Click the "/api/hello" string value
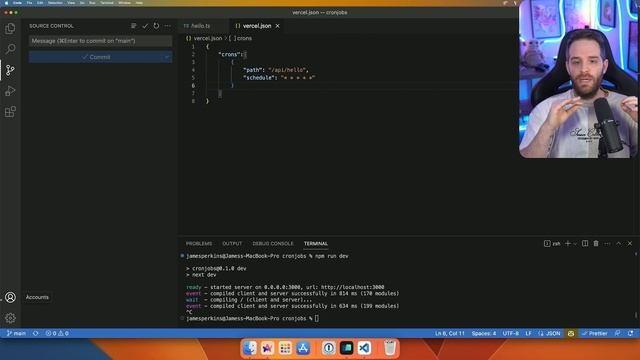This screenshot has height=360, width=640. point(287,70)
